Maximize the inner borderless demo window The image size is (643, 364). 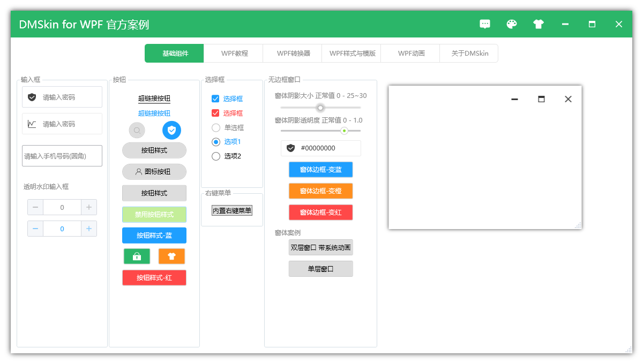coord(541,99)
